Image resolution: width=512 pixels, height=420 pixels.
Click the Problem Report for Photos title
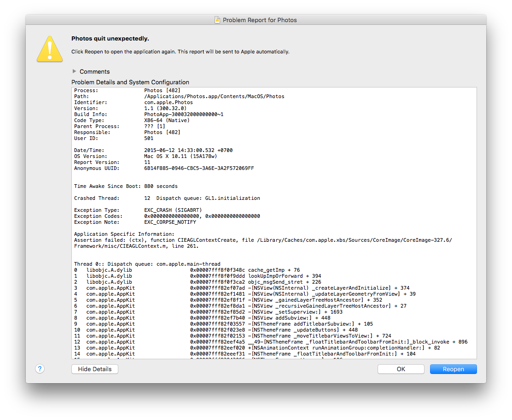click(x=260, y=20)
